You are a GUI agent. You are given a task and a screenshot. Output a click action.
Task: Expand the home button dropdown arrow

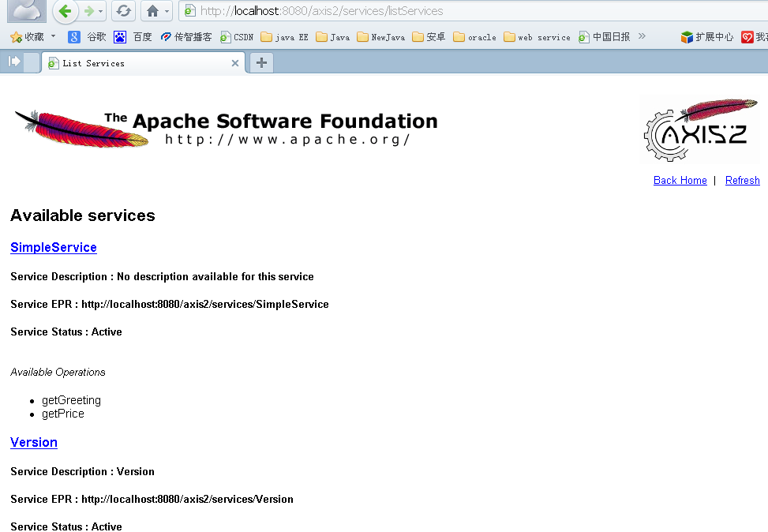165,12
